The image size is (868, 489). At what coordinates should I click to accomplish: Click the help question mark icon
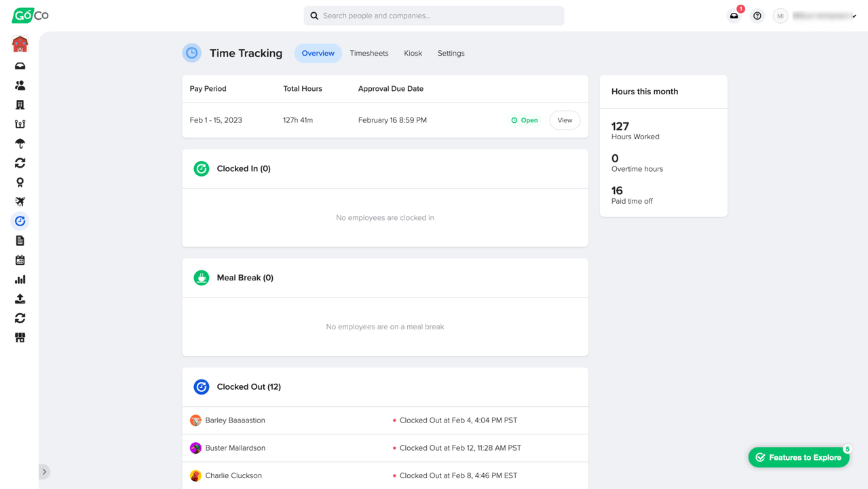pyautogui.click(x=757, y=16)
